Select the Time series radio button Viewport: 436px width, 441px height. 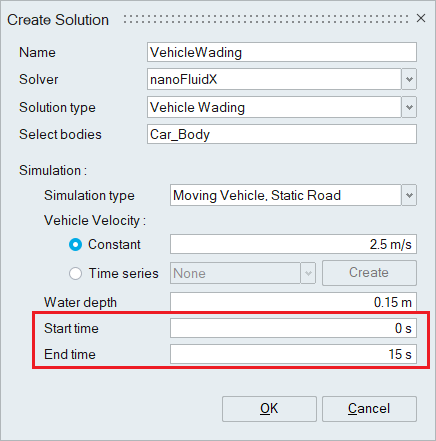(x=75, y=274)
